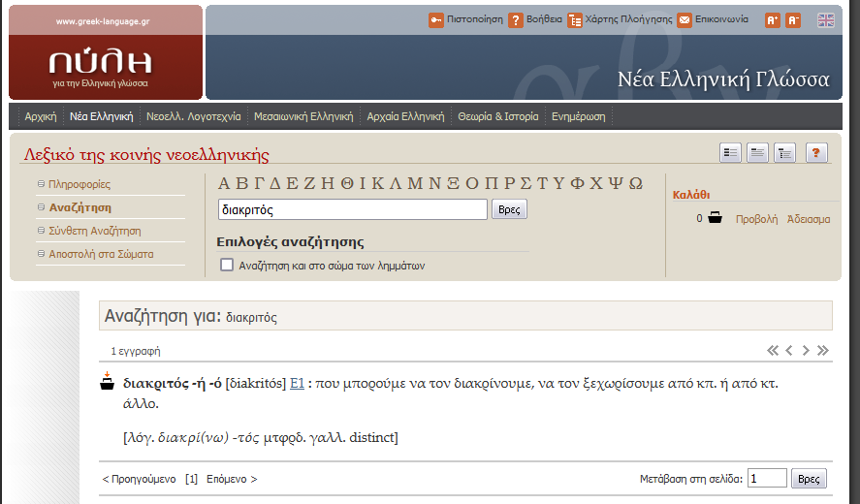Click Επικοινωνία text link

tap(721, 19)
